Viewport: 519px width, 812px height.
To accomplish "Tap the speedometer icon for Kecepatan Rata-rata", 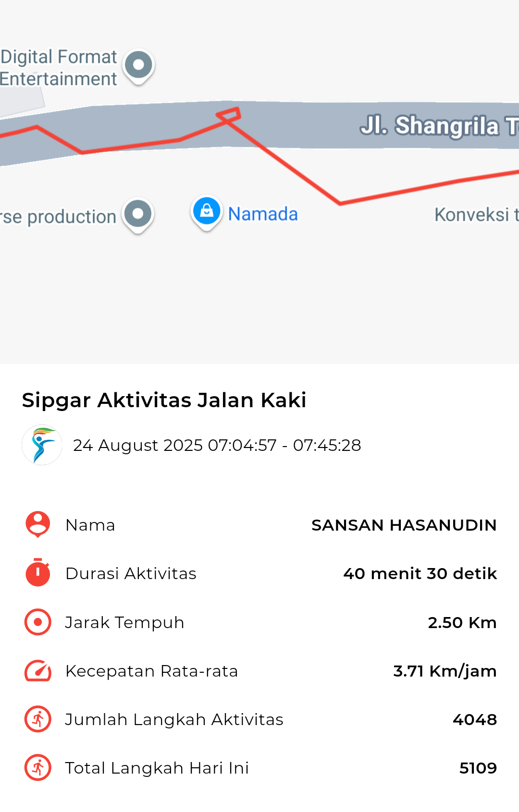I will pyautogui.click(x=37, y=671).
